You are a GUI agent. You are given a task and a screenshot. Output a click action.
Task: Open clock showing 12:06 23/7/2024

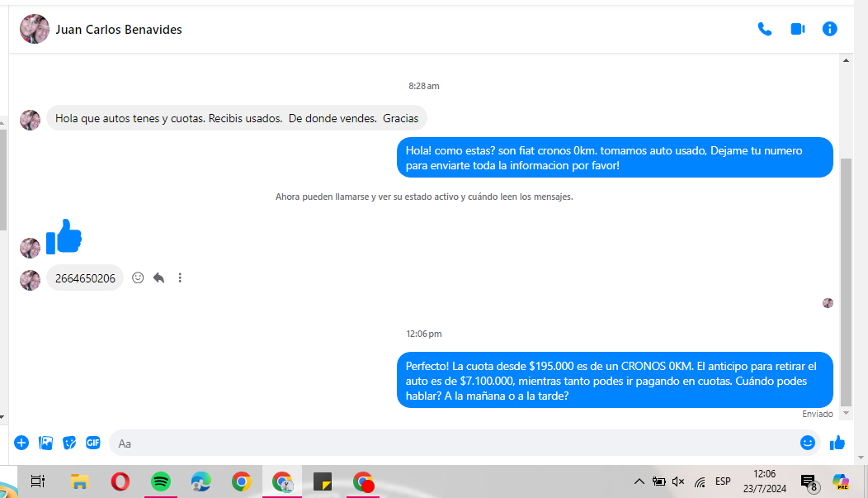tap(765, 481)
